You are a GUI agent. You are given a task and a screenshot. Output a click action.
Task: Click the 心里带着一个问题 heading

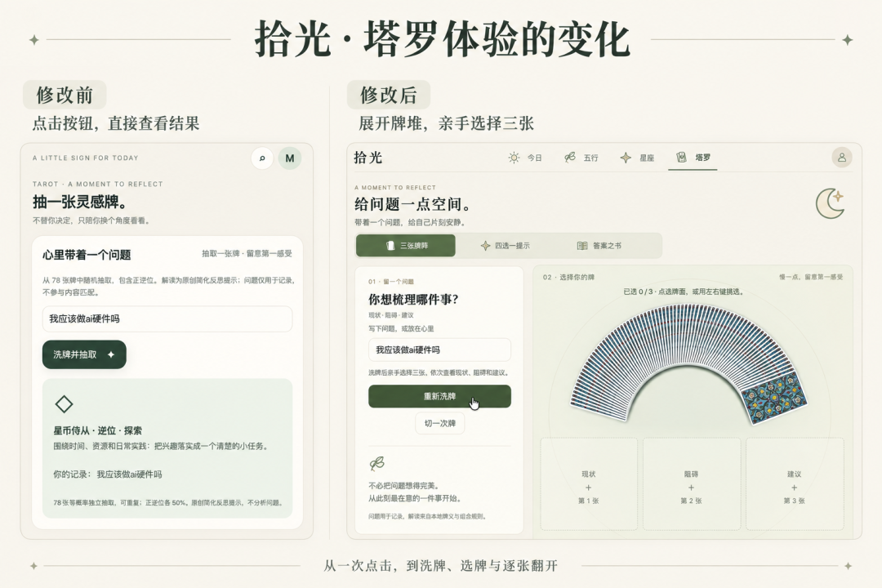pyautogui.click(x=87, y=255)
